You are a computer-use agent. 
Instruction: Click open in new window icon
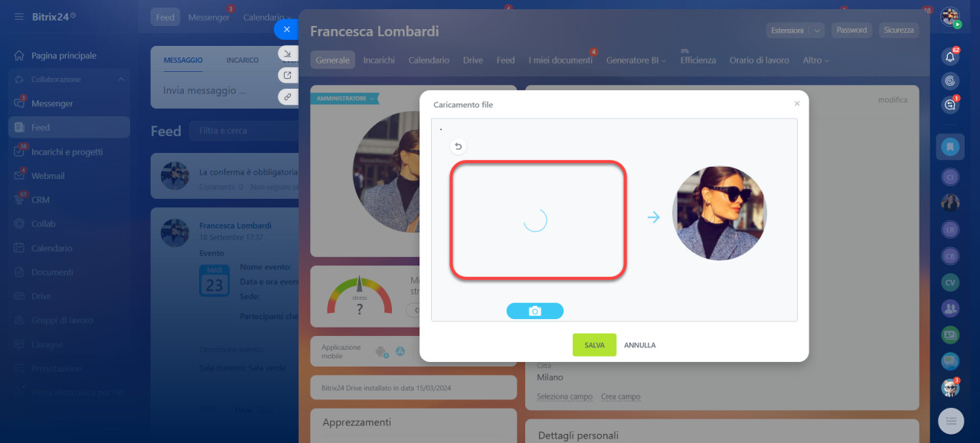(287, 75)
